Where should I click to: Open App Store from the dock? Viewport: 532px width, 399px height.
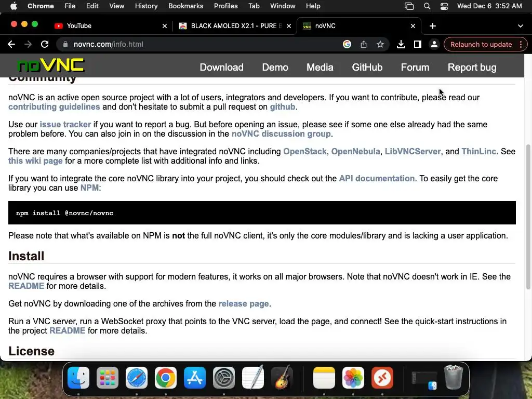(x=195, y=378)
